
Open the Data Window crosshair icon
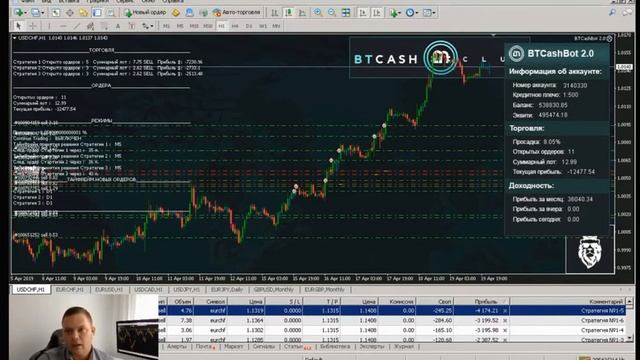(x=70, y=13)
